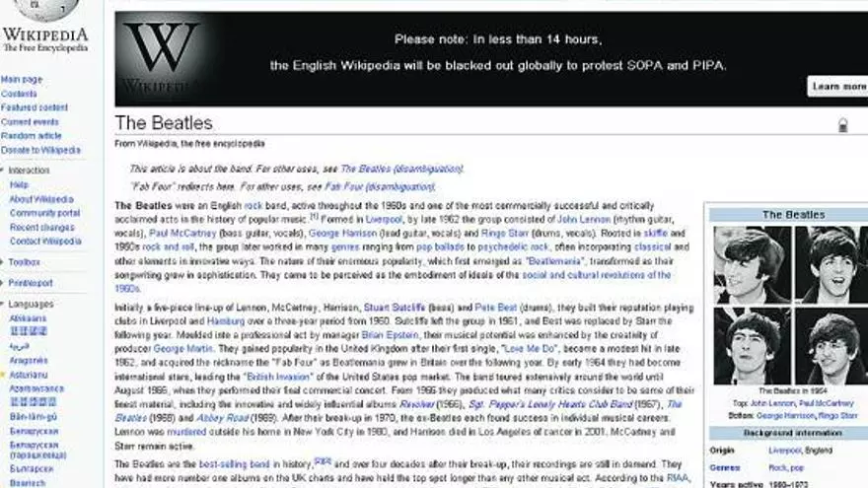This screenshot has height=488, width=868.
Task: Collapse the Interaction sidebar section
Action: click(x=4, y=171)
